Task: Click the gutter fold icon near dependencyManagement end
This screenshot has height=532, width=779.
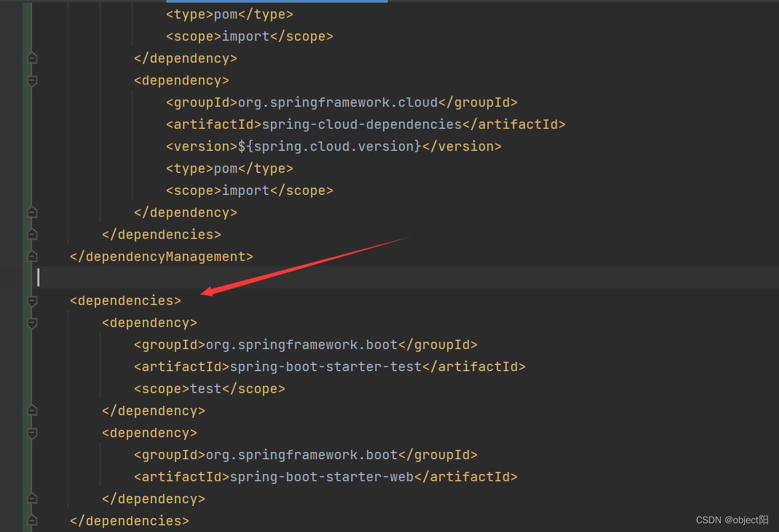Action: (31, 256)
